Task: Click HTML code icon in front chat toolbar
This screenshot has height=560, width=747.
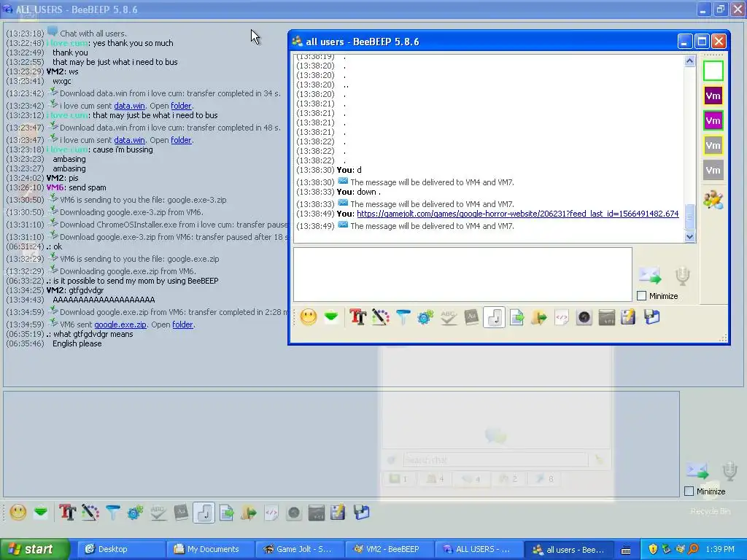Action: [x=562, y=317]
